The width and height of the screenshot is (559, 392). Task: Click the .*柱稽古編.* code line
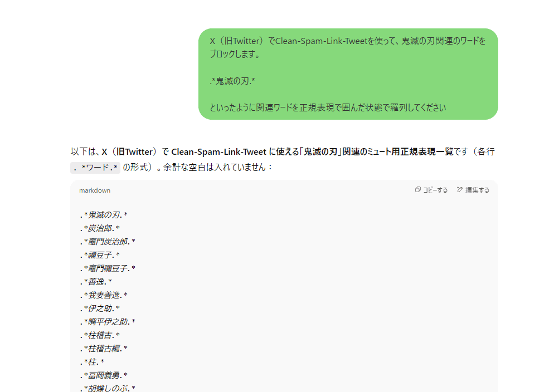click(x=104, y=349)
